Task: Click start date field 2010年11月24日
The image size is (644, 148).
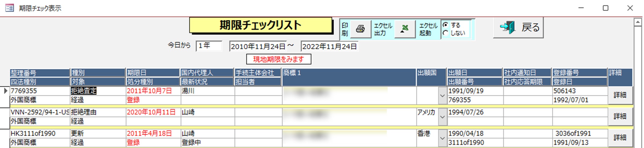Action: [258, 46]
